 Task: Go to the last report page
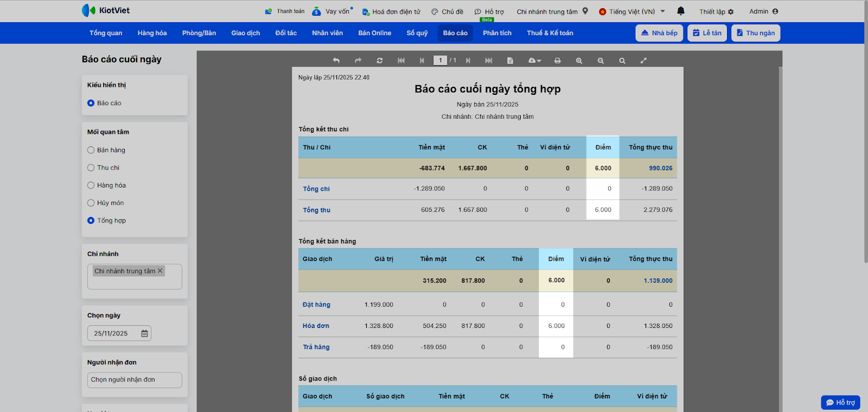(488, 61)
